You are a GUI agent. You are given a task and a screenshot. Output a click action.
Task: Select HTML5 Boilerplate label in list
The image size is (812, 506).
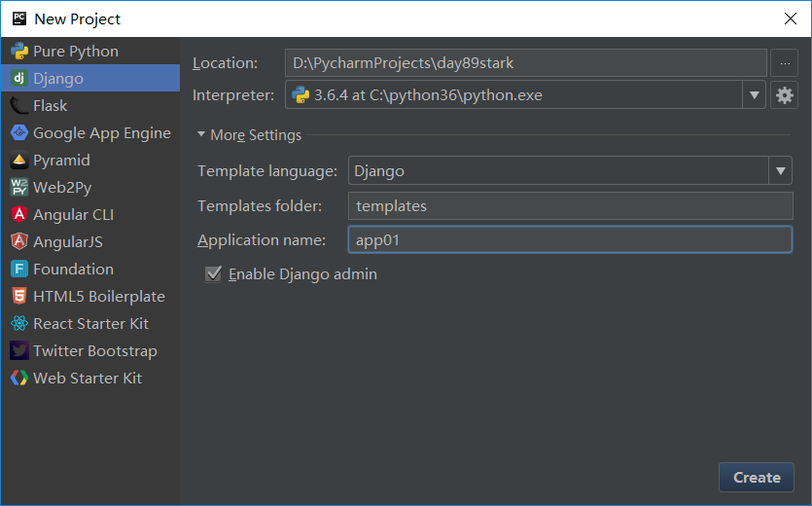(x=99, y=297)
